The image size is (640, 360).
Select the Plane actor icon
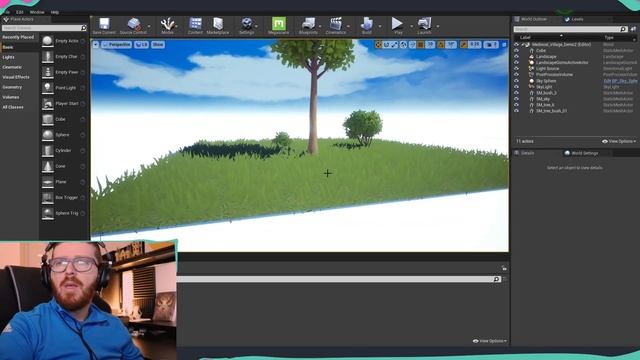coord(48,182)
